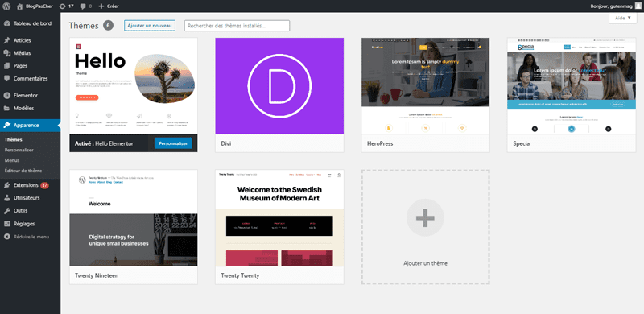Click the Extensions 17 update badge

(44, 185)
